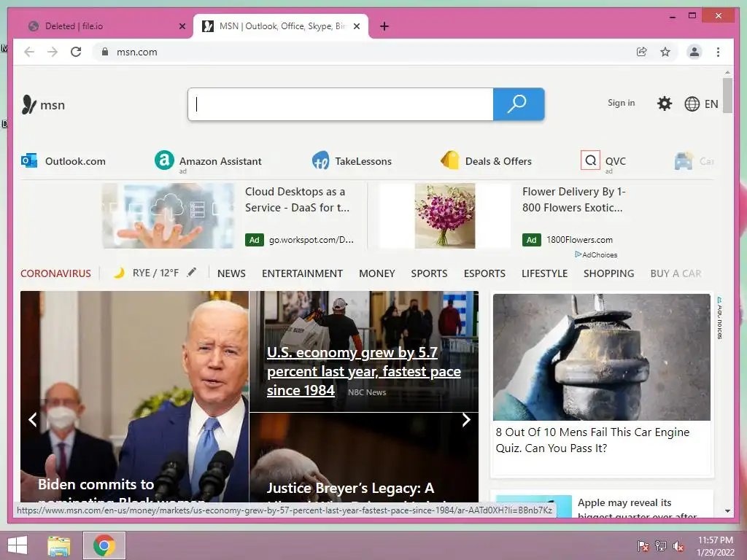
Task: Open the Chrome three-dot menu
Action: tap(718, 52)
